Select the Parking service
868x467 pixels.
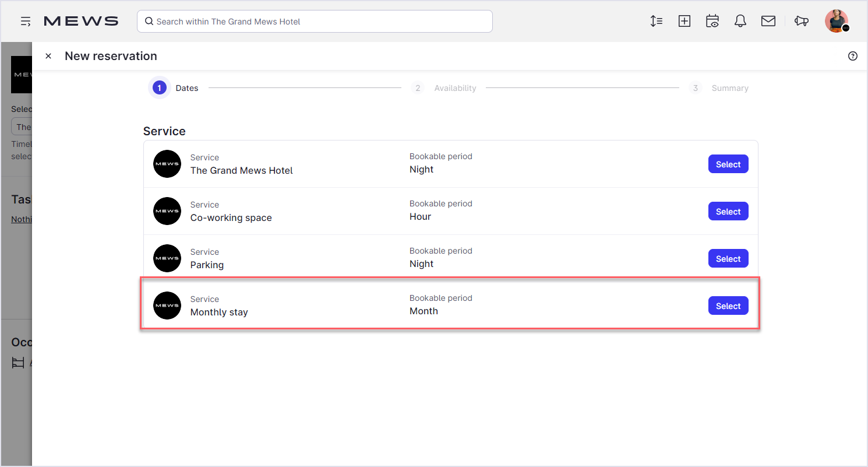pos(728,258)
